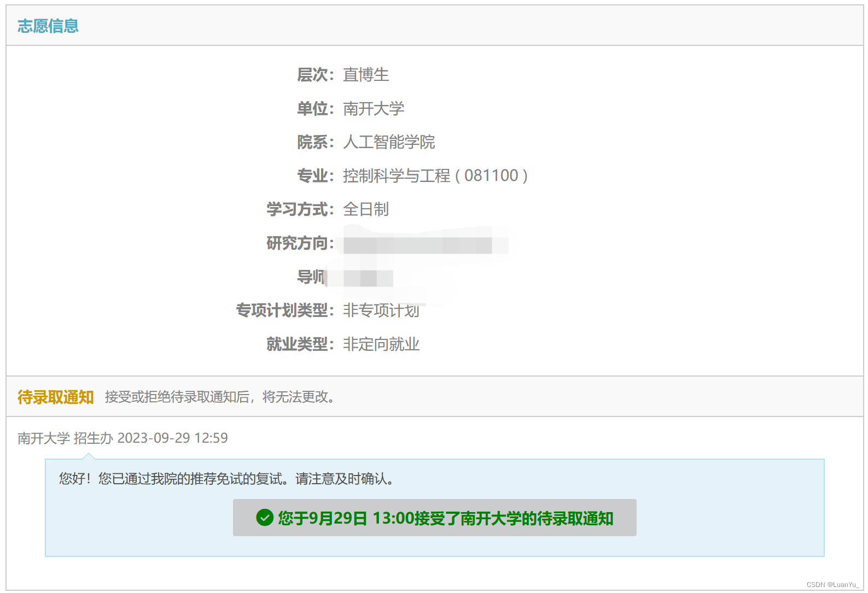
Task: Click the 专业 label
Action: pyautogui.click(x=316, y=175)
